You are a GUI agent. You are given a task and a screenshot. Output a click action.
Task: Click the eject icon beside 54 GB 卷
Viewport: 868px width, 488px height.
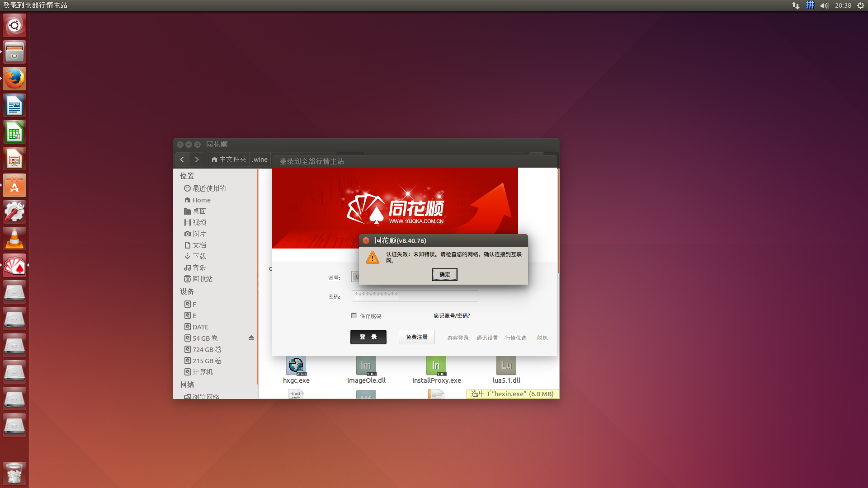click(251, 338)
